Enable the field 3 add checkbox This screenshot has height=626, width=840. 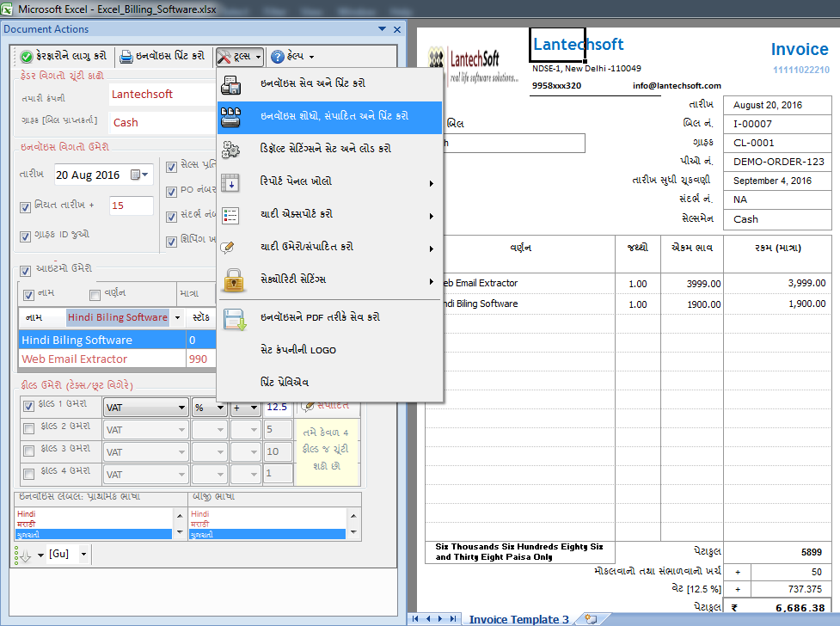(29, 451)
